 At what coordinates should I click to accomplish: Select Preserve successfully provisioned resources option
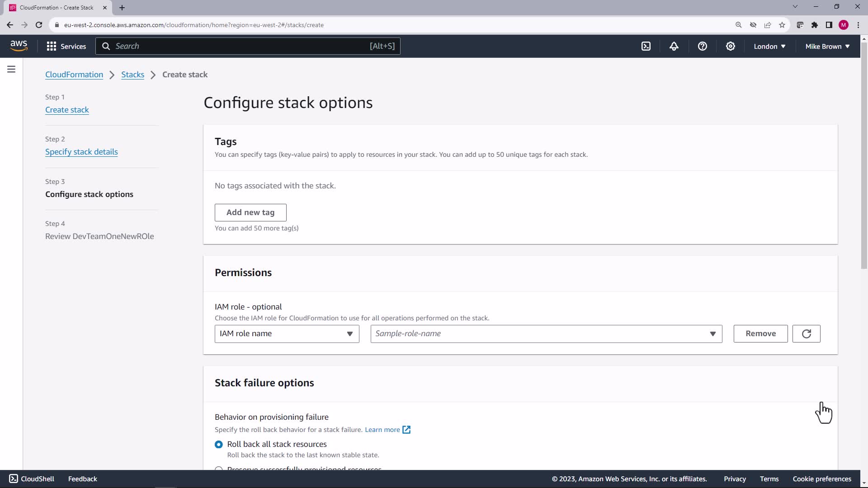pyautogui.click(x=219, y=469)
